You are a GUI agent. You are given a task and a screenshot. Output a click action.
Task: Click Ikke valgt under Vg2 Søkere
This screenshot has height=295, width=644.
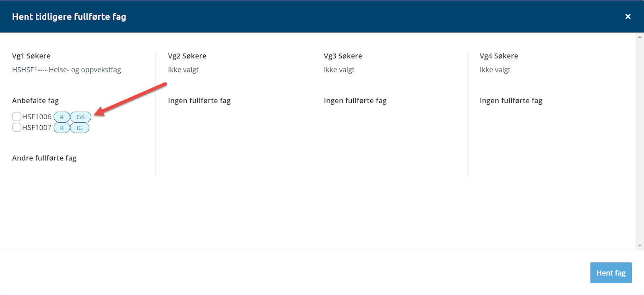pyautogui.click(x=183, y=70)
